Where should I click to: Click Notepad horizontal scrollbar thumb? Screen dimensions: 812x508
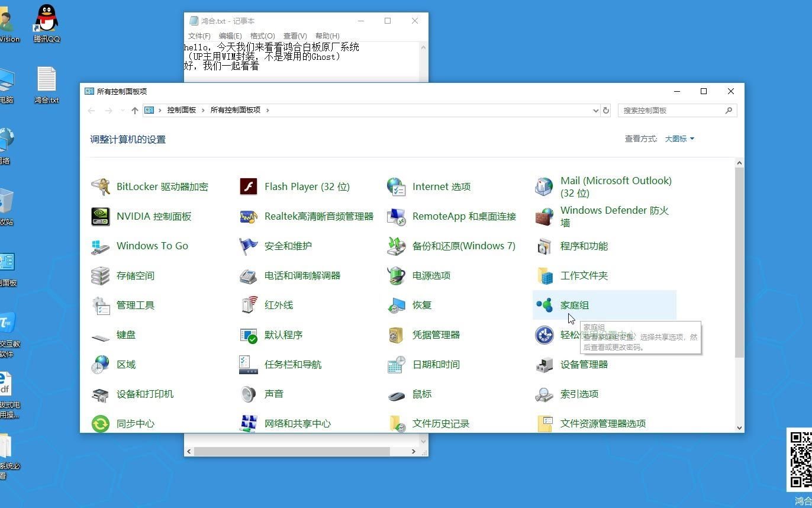(x=292, y=451)
